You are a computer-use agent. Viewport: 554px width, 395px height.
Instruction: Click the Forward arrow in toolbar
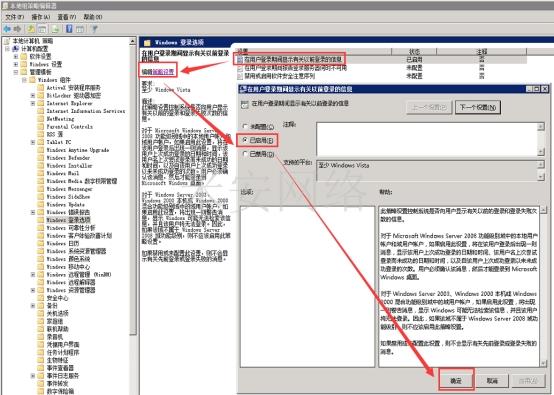click(x=17, y=29)
